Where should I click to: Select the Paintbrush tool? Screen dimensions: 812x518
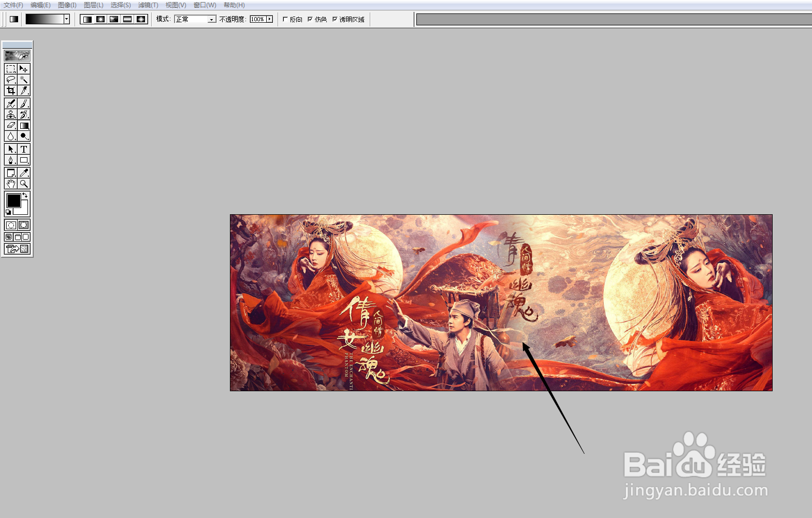pos(24,103)
